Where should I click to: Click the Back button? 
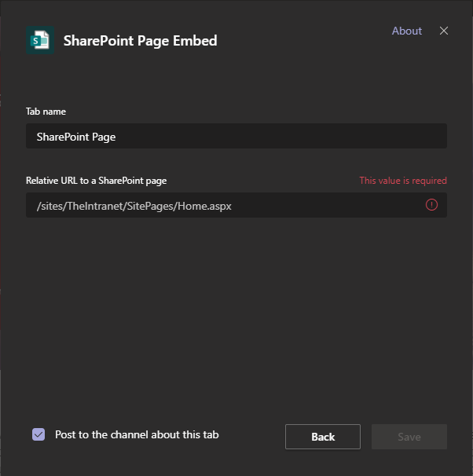tap(323, 437)
